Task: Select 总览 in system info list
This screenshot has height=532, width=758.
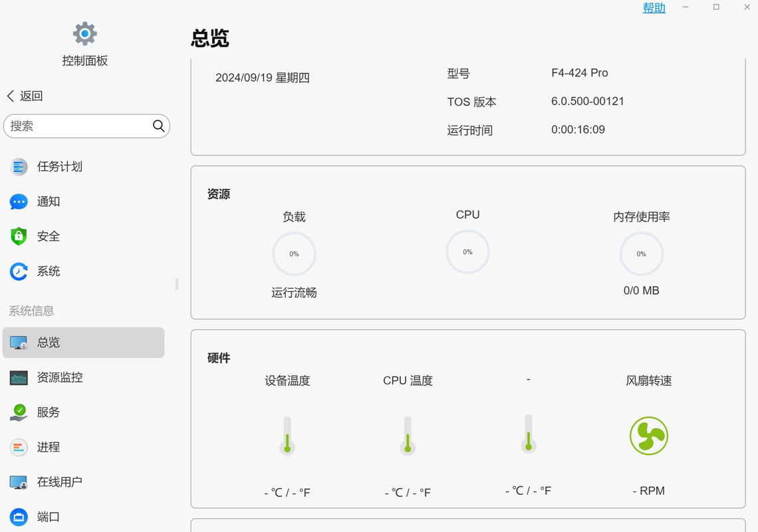Action: (84, 342)
